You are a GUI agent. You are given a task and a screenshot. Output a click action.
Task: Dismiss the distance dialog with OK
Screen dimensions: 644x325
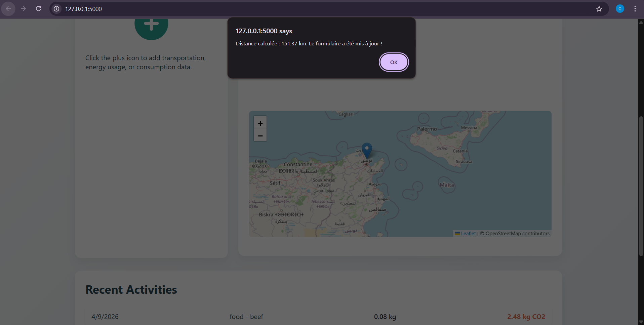point(393,62)
